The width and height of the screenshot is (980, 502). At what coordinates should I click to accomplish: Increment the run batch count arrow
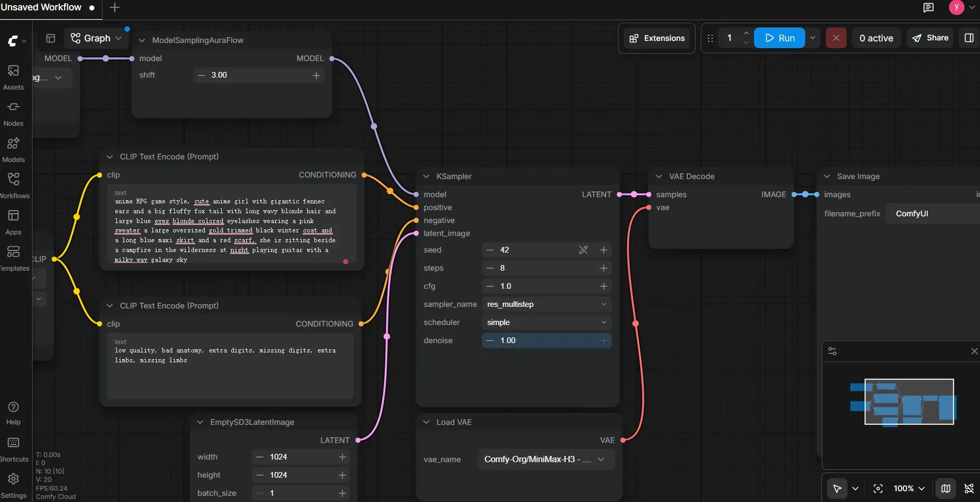(x=746, y=33)
